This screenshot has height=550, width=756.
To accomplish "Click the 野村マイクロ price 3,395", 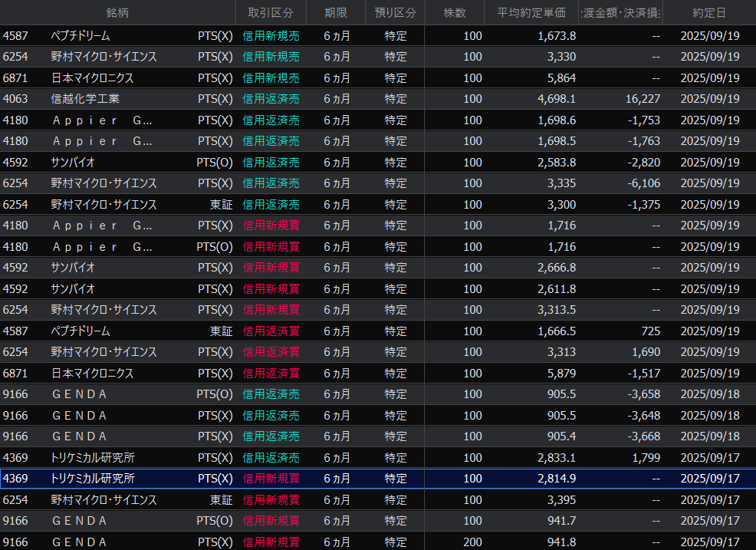I will point(562,500).
